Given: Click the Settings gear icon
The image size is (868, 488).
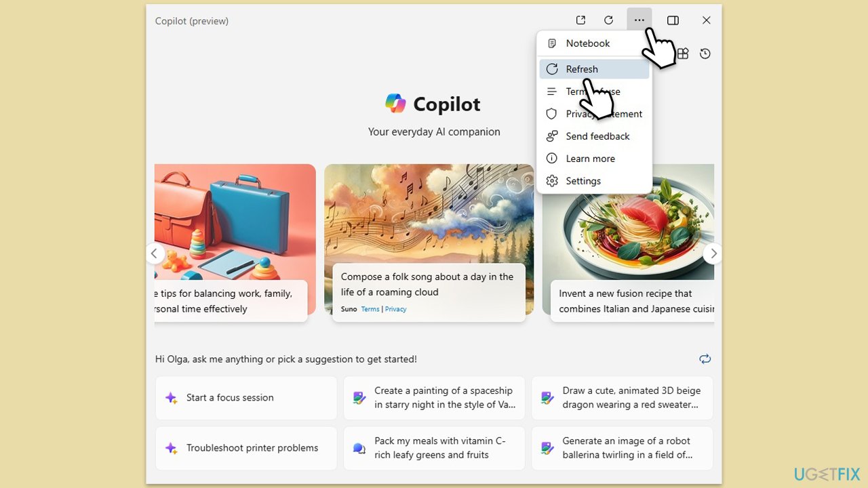Looking at the screenshot, I should point(552,181).
